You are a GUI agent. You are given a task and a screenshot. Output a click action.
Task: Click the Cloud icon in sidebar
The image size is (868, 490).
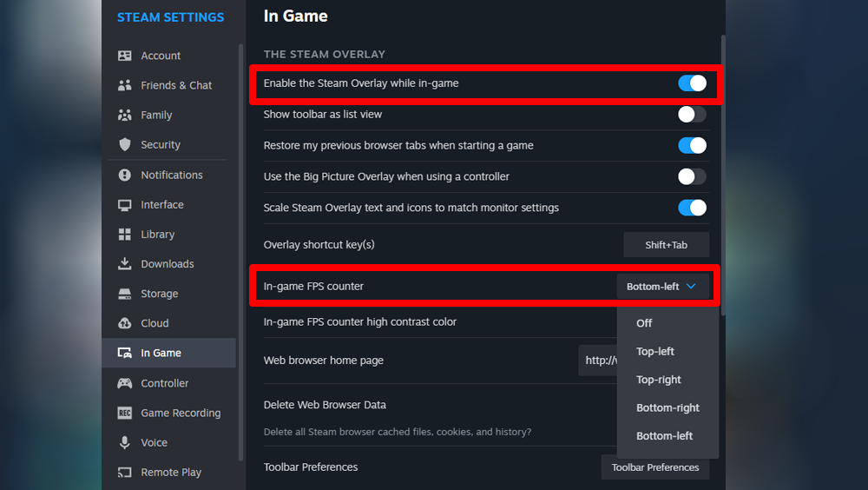125,323
